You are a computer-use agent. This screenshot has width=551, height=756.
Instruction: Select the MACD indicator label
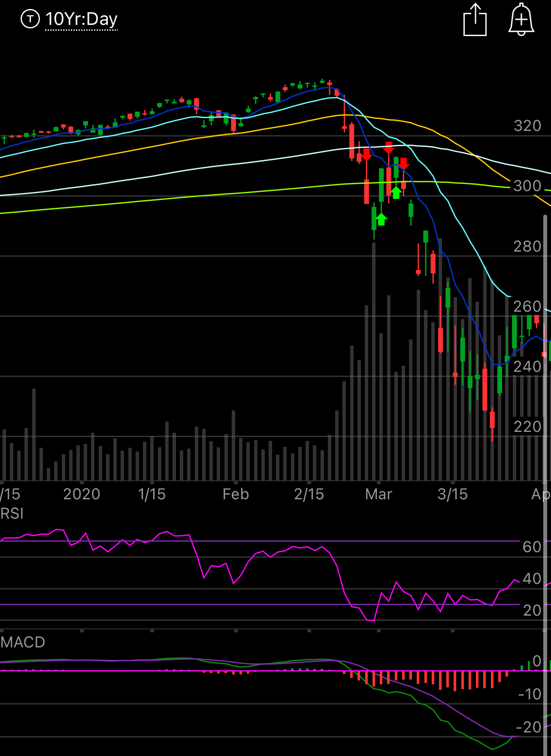coord(23,642)
